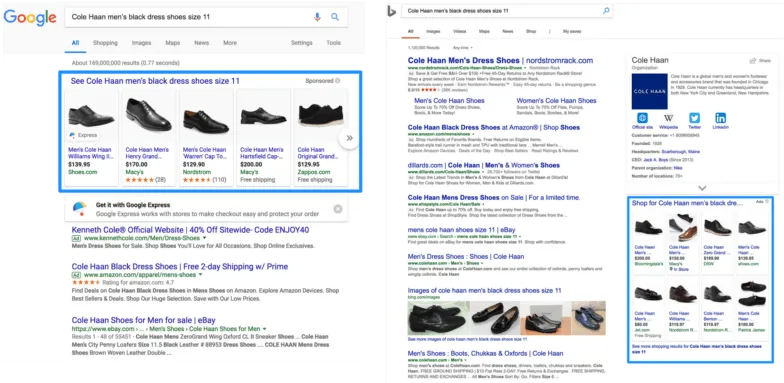784x383 pixels.
Task: Click the Bing search magnifier icon
Action: click(606, 10)
